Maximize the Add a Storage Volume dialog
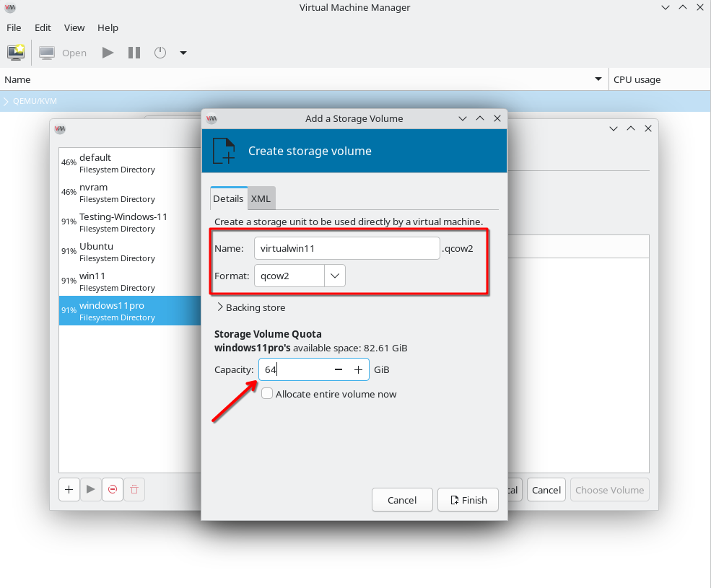Image resolution: width=711 pixels, height=588 pixels. tap(480, 118)
